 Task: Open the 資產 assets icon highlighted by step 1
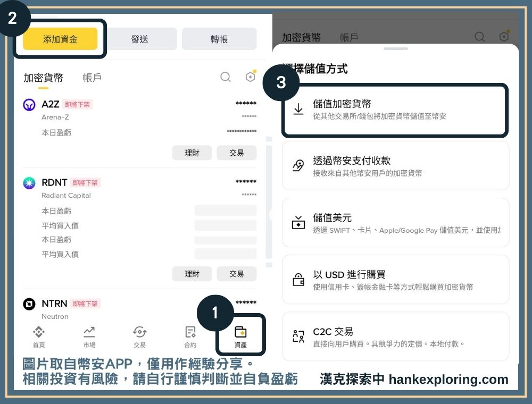pyautogui.click(x=240, y=335)
